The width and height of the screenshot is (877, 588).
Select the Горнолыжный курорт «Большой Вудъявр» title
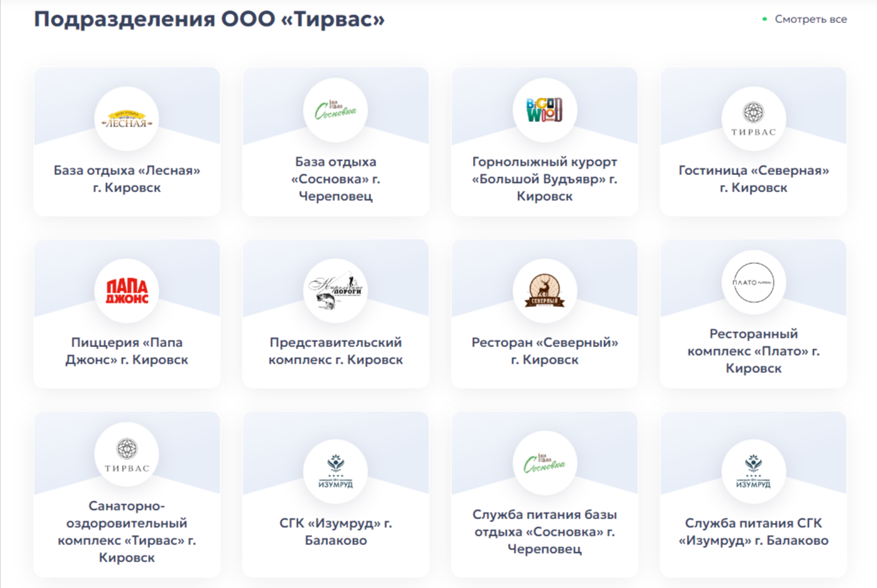(544, 179)
